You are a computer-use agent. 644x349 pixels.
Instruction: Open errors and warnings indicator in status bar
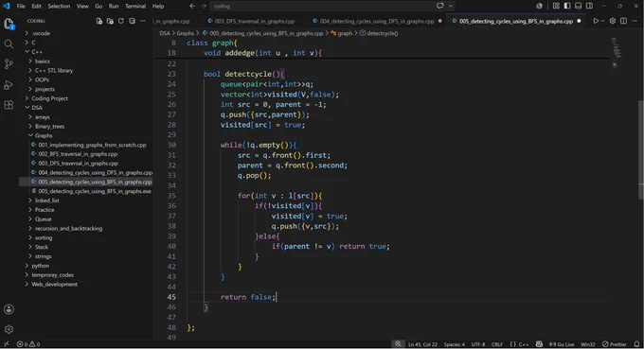[x=27, y=344]
